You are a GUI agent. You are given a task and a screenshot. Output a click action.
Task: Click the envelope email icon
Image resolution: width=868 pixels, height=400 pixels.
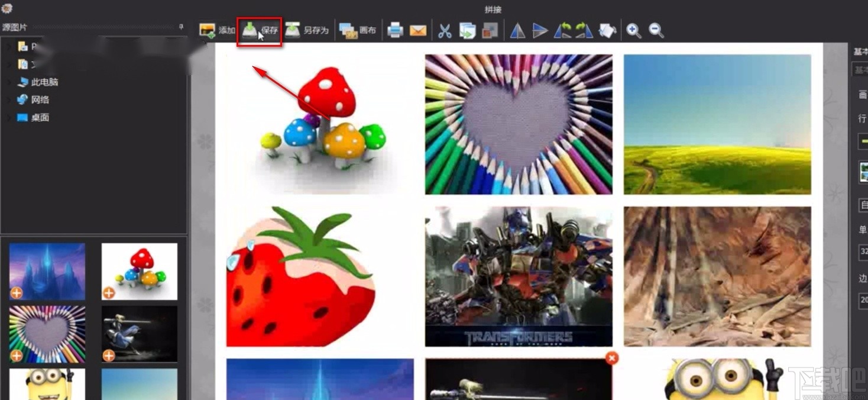(x=418, y=30)
